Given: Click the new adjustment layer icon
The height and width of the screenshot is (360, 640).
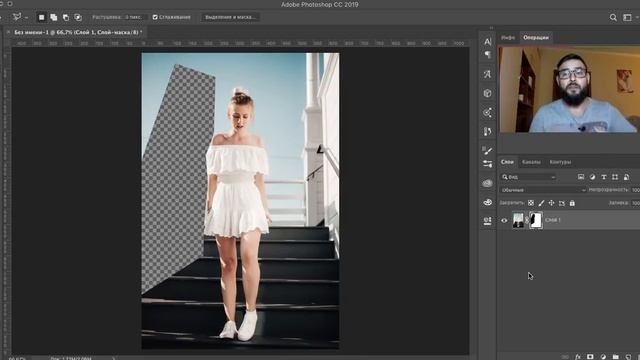Looking at the screenshot, I should point(603,357).
